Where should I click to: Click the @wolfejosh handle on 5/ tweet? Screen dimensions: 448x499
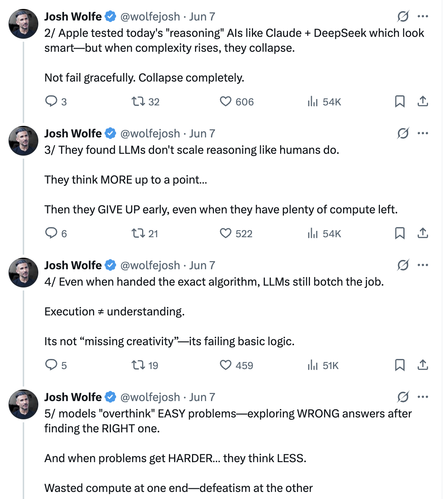click(150, 397)
